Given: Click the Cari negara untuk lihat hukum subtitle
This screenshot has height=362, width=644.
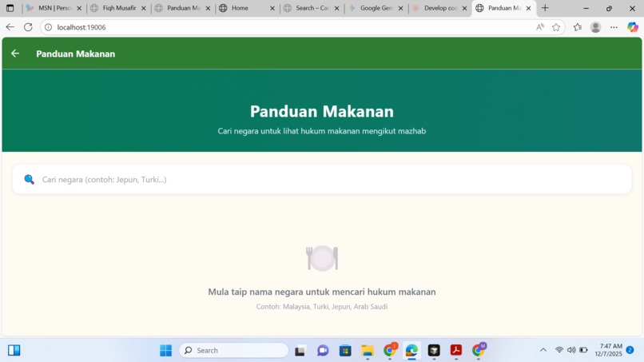Looking at the screenshot, I should coord(321,131).
